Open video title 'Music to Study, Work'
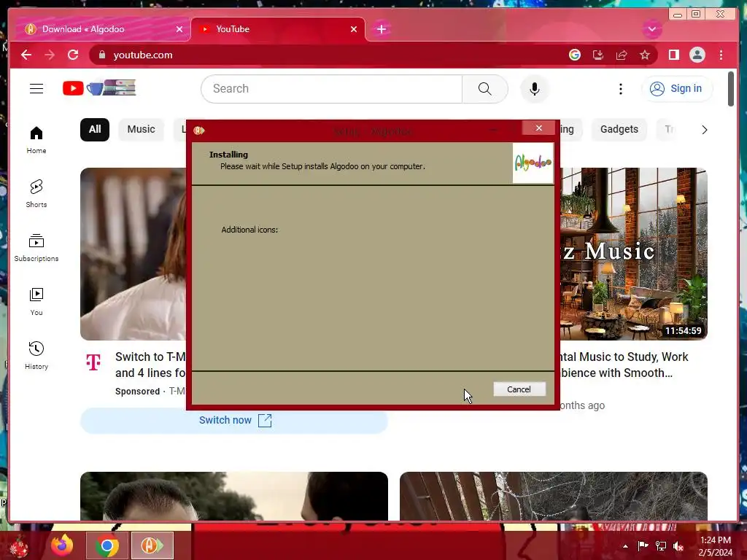Viewport: 747px width, 560px height. point(624,365)
